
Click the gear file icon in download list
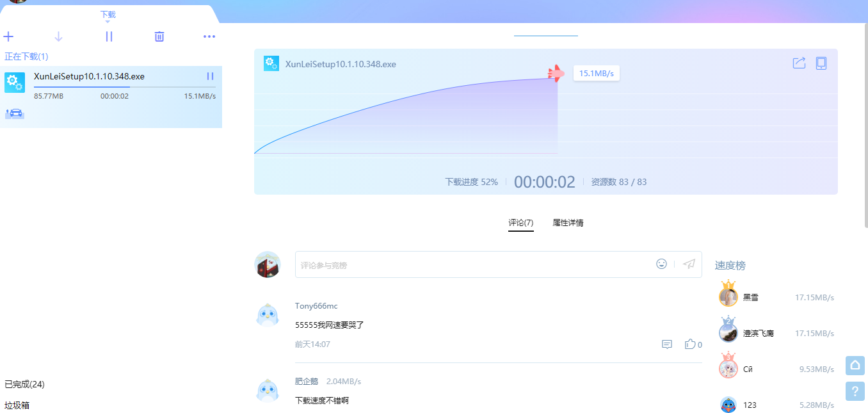pos(15,83)
